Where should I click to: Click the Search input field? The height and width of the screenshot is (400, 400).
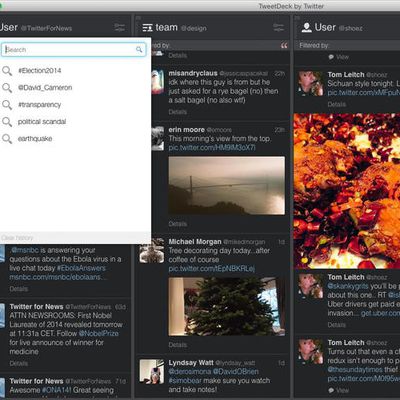pos(73,50)
